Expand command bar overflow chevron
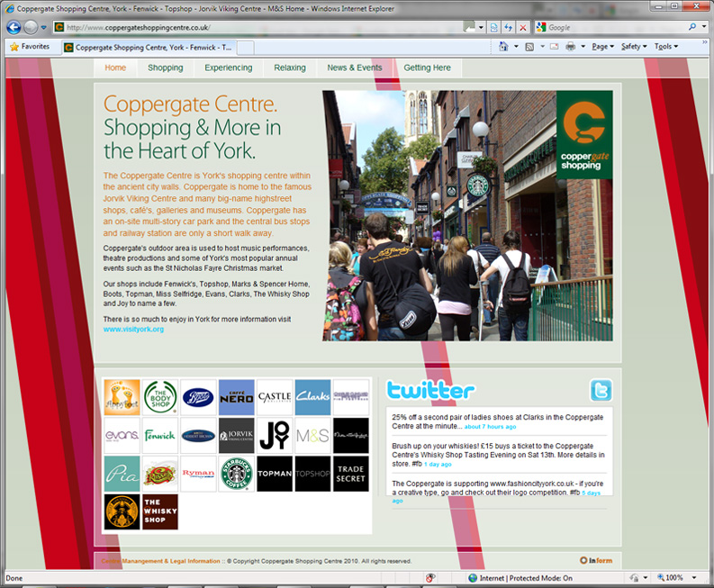The image size is (714, 588). 705,42
